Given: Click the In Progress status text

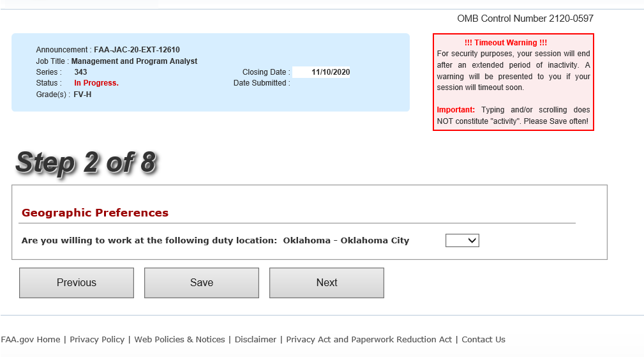Looking at the screenshot, I should tap(96, 83).
